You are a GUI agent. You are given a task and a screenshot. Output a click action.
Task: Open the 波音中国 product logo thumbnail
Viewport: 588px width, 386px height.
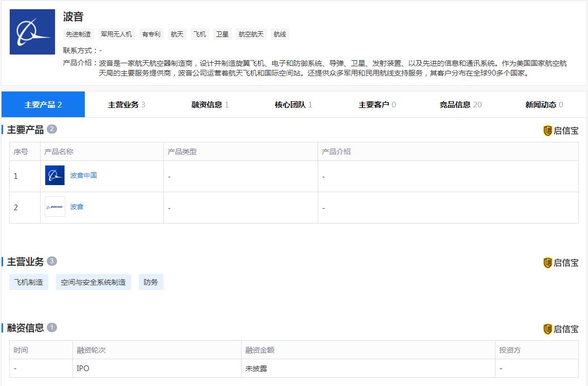click(55, 175)
